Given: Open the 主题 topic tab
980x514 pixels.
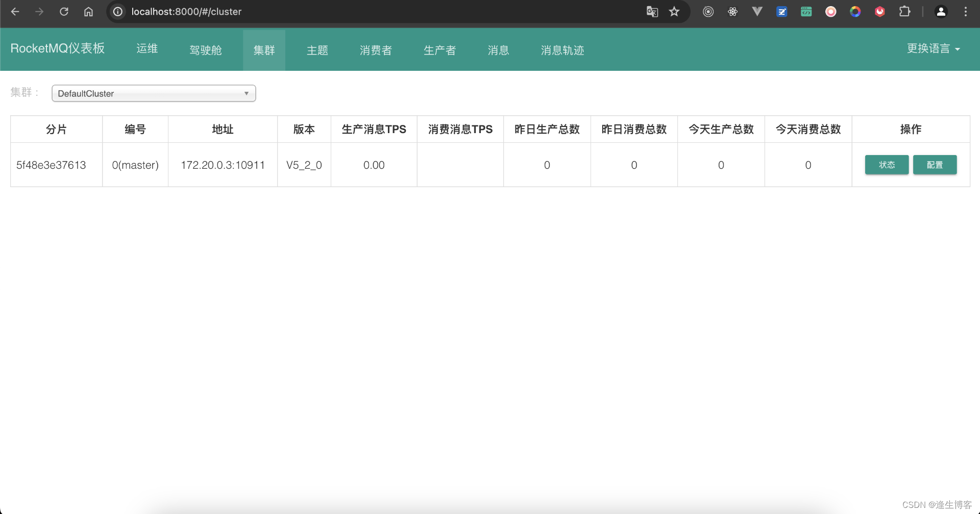Looking at the screenshot, I should coord(317,50).
